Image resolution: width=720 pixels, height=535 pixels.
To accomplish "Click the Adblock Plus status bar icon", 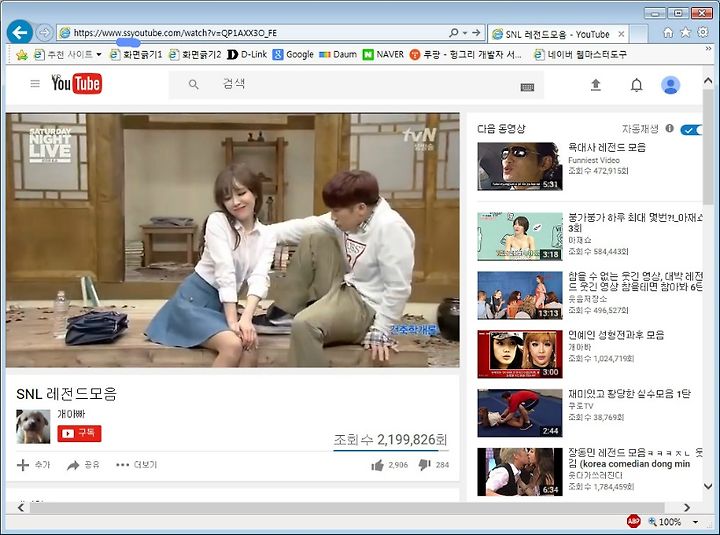I will click(633, 521).
